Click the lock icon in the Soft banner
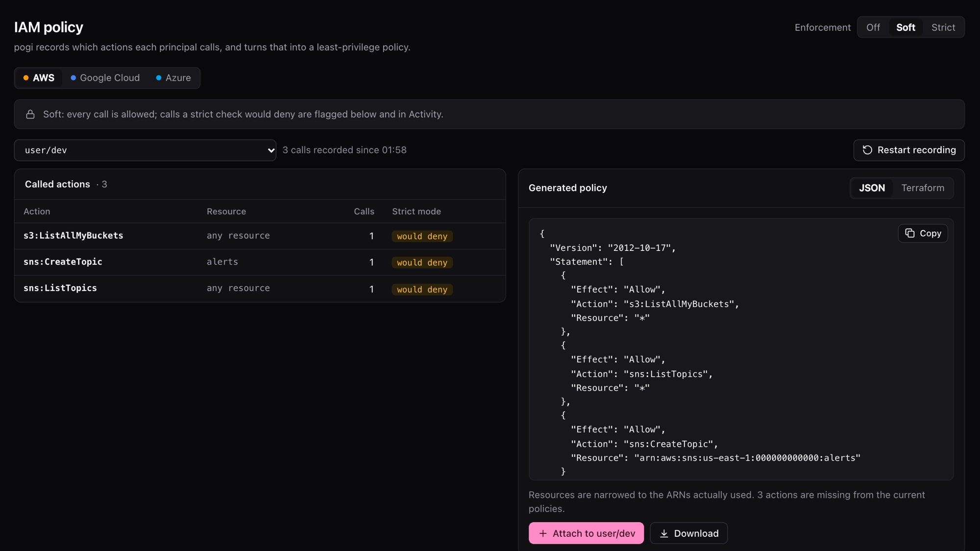980x551 pixels. (30, 114)
